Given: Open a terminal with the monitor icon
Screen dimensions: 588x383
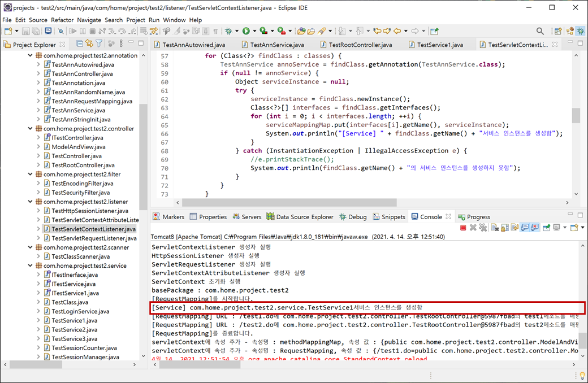Looking at the screenshot, I should 48,31.
